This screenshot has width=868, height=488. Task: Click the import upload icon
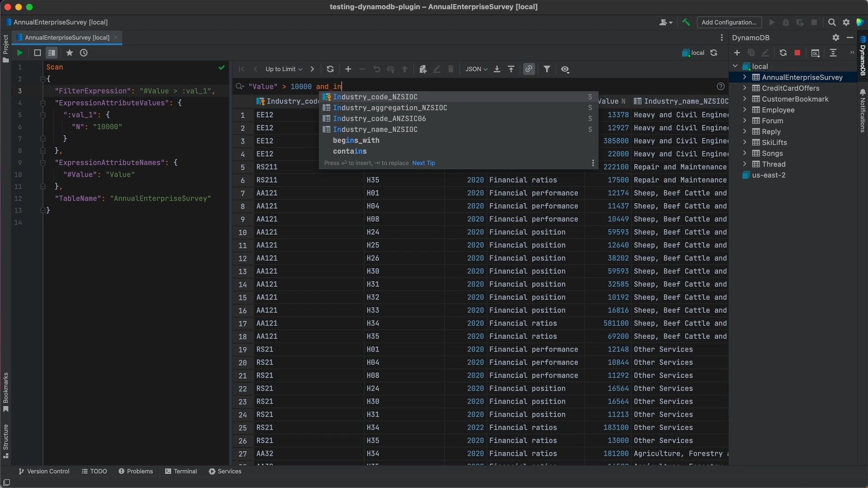[511, 69]
